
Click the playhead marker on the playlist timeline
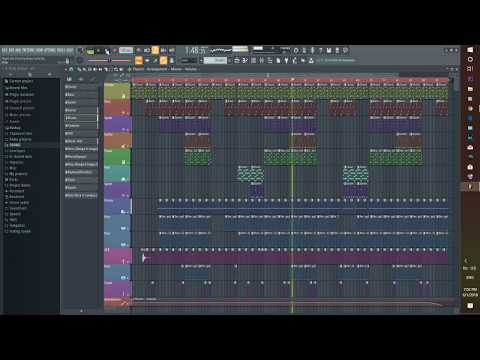(292, 80)
